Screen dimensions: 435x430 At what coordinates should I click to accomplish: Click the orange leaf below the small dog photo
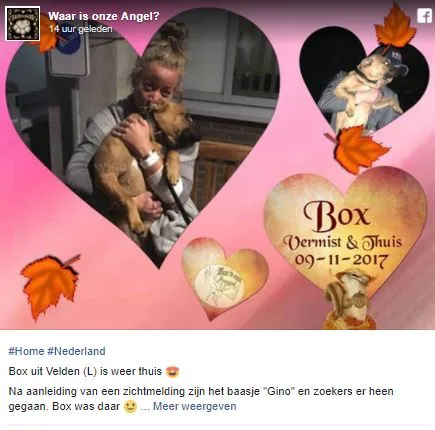coord(358,149)
